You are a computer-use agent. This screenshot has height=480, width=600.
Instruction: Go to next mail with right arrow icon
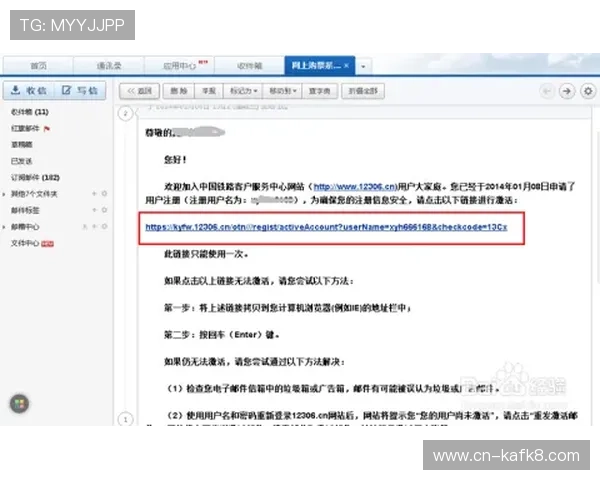pos(567,91)
